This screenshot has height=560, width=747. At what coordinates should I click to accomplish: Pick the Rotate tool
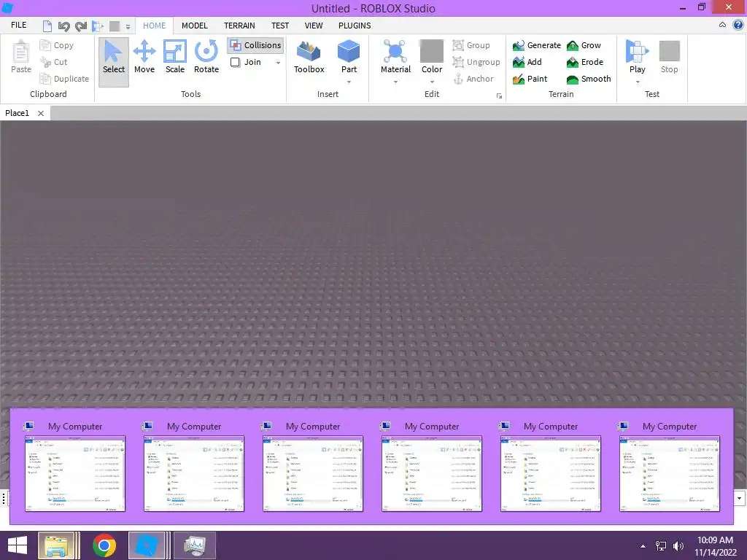coord(206,57)
